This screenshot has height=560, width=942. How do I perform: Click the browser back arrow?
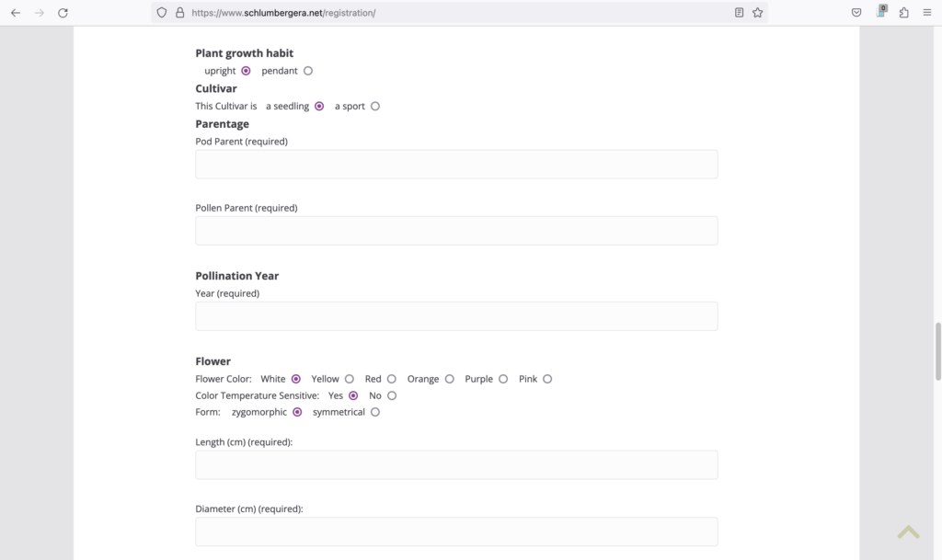click(x=16, y=13)
